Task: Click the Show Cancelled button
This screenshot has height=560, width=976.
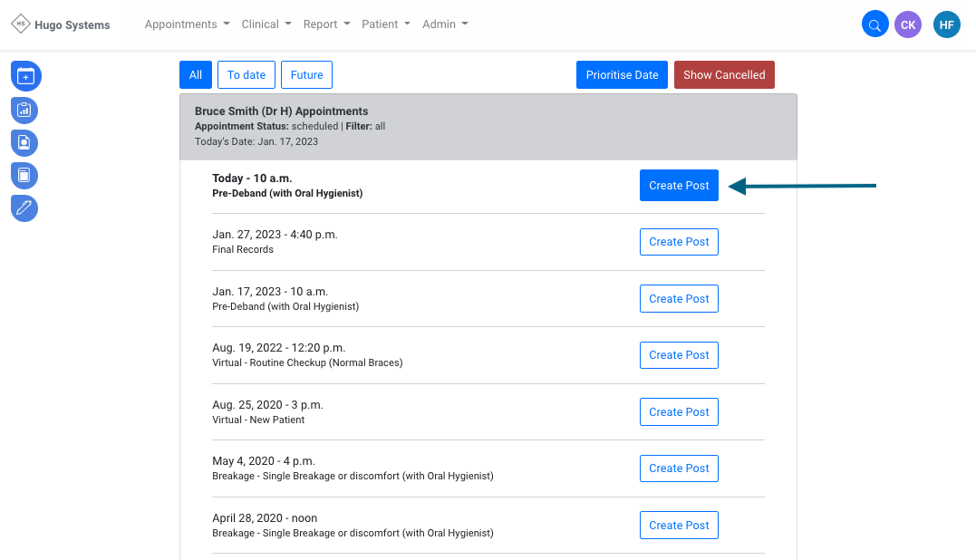Action: pyautogui.click(x=724, y=75)
